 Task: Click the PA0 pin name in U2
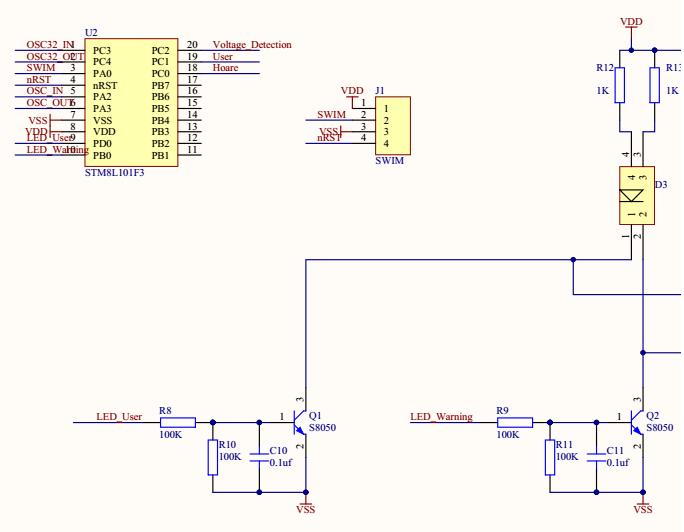tap(102, 74)
